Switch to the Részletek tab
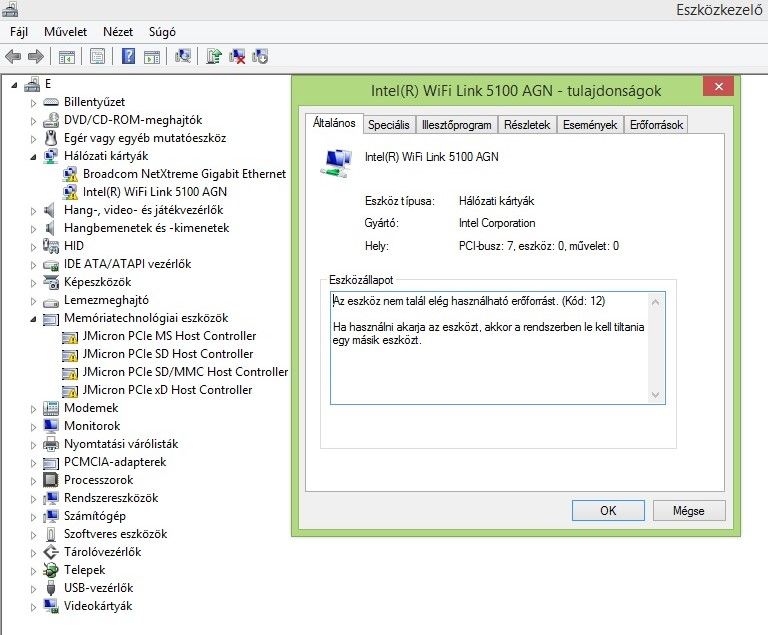This screenshot has width=768, height=635. pyautogui.click(x=527, y=125)
